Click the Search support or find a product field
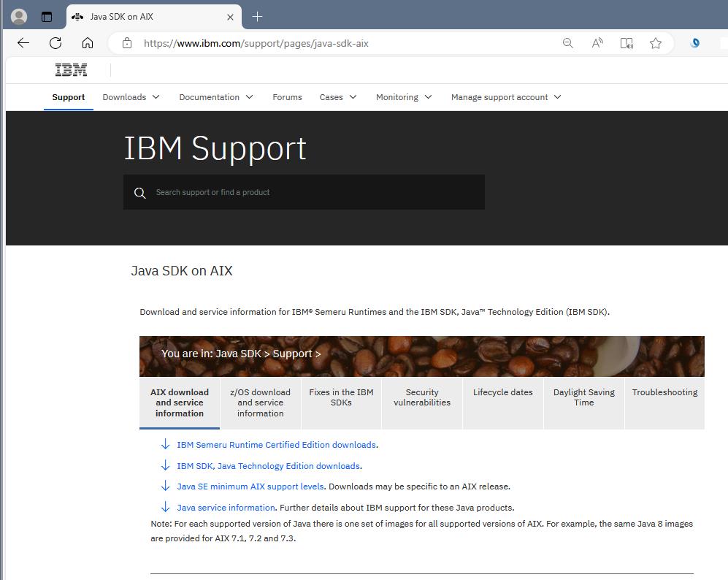 point(304,192)
